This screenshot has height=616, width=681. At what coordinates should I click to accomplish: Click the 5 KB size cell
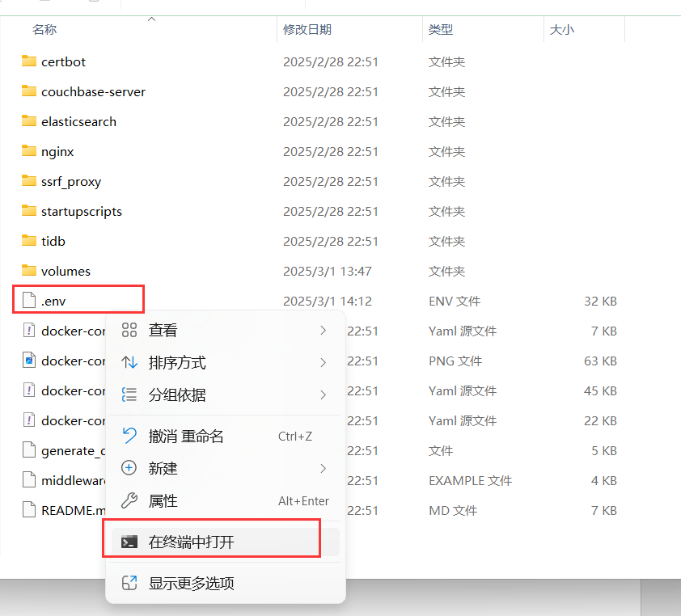coord(604,450)
